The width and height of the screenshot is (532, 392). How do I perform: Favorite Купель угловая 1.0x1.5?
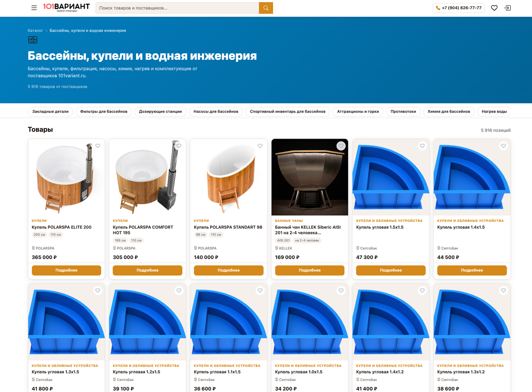(341, 291)
